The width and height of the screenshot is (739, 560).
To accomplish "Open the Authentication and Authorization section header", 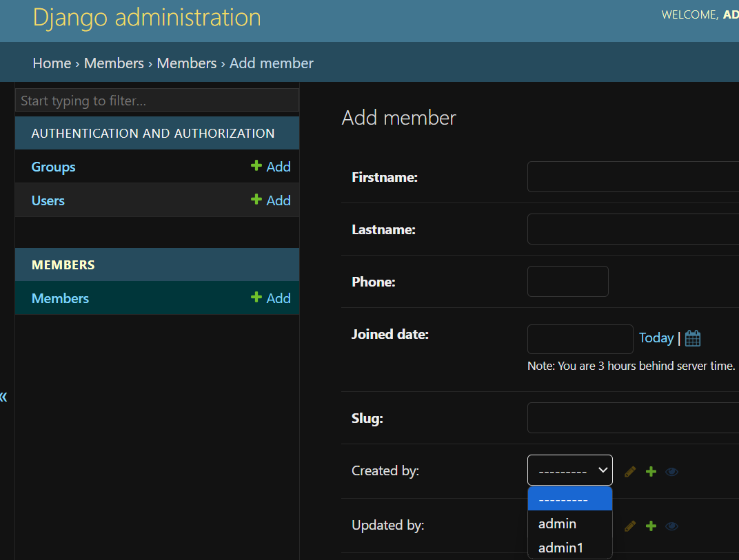I will pyautogui.click(x=153, y=134).
